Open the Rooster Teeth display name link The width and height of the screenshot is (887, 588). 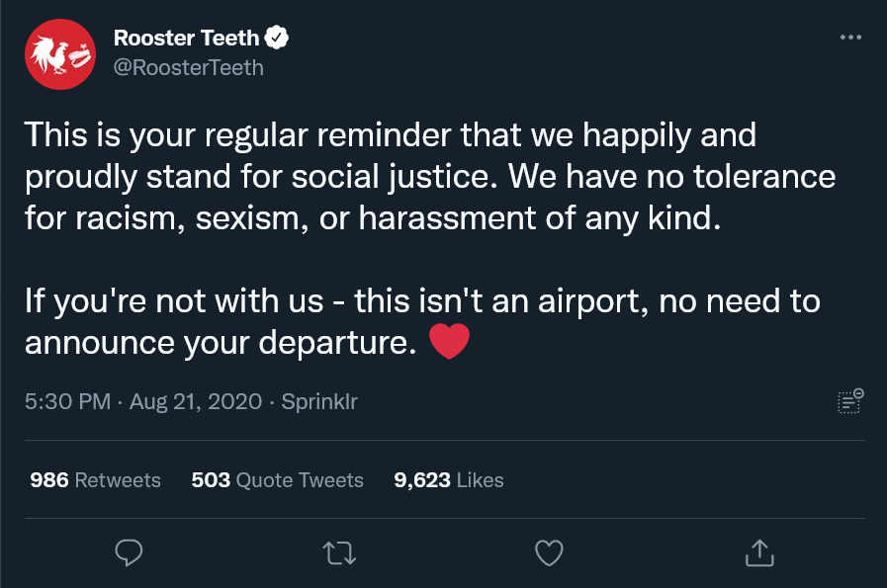click(x=186, y=38)
